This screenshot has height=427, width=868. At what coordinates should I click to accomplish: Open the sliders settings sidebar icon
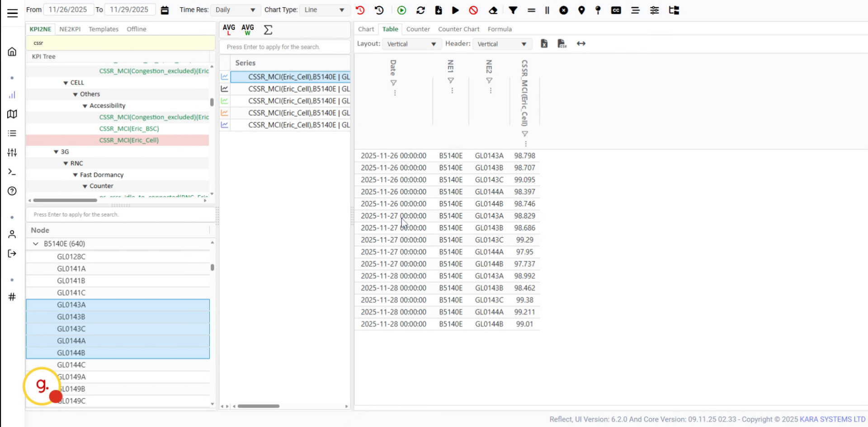(12, 153)
